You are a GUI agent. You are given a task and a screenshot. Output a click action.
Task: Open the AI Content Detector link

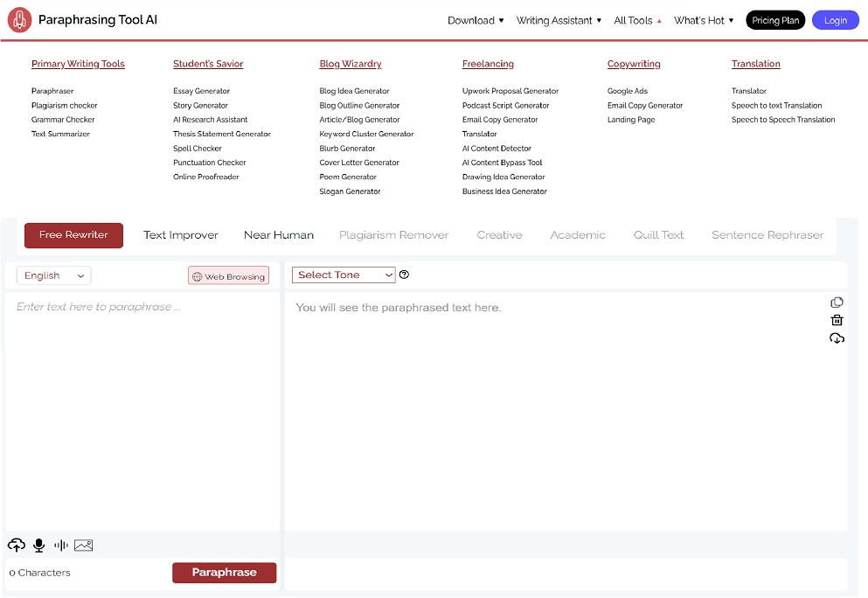tap(496, 149)
